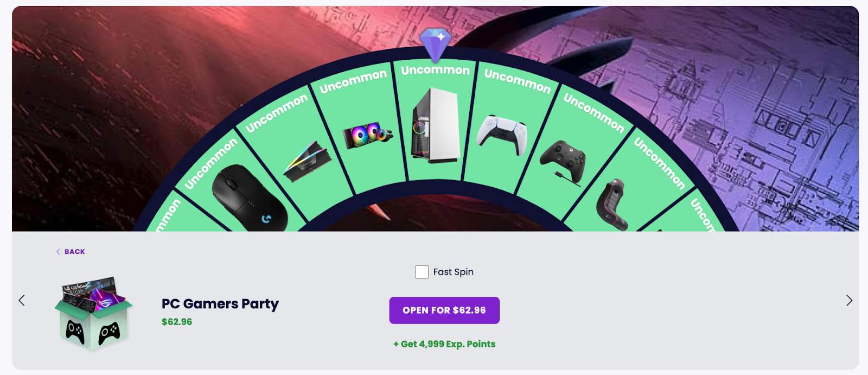Click the Get 4,999 Exp. Points text

444,344
